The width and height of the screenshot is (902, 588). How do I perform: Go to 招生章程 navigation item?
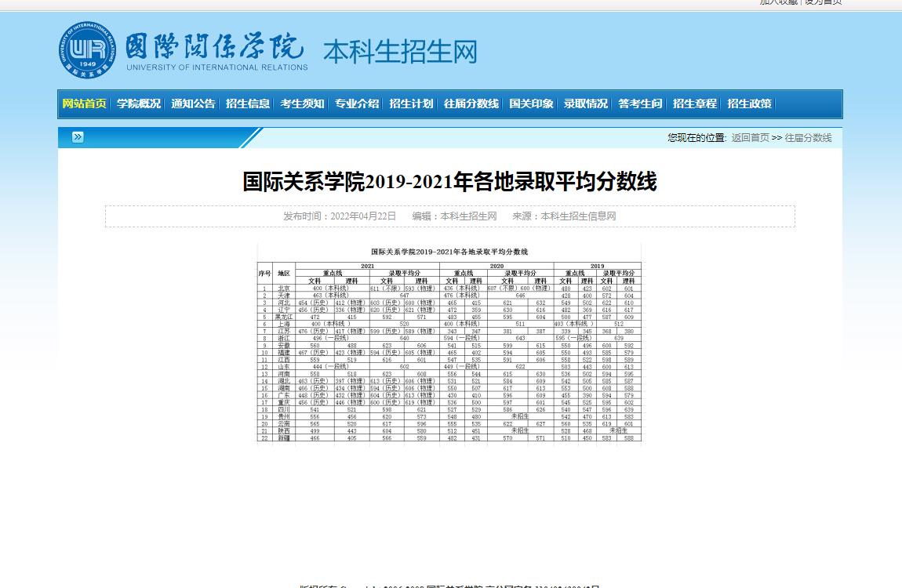[x=695, y=104]
